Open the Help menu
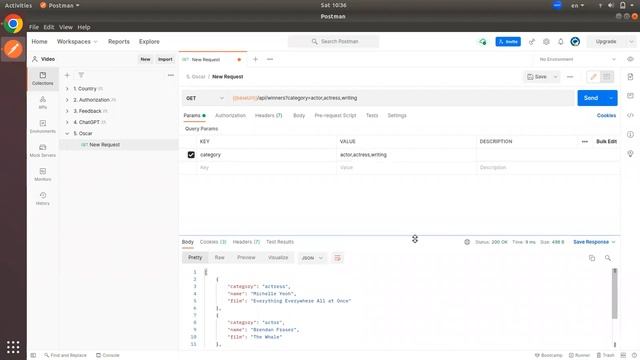 [84, 27]
